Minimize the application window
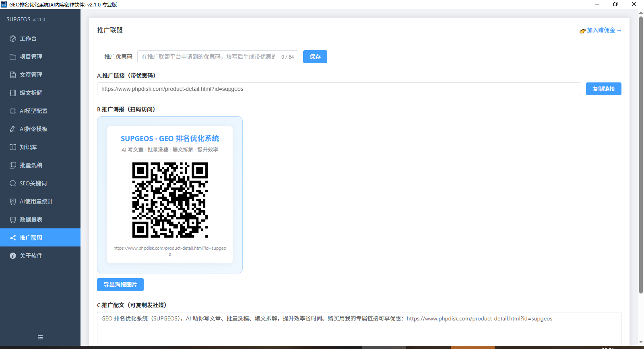The image size is (644, 349). click(x=597, y=4)
